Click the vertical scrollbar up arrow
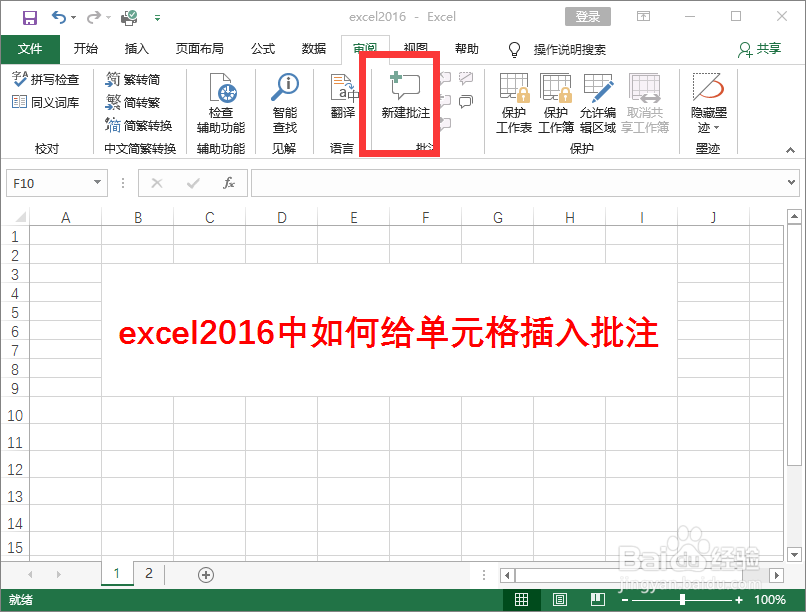 pos(794,216)
